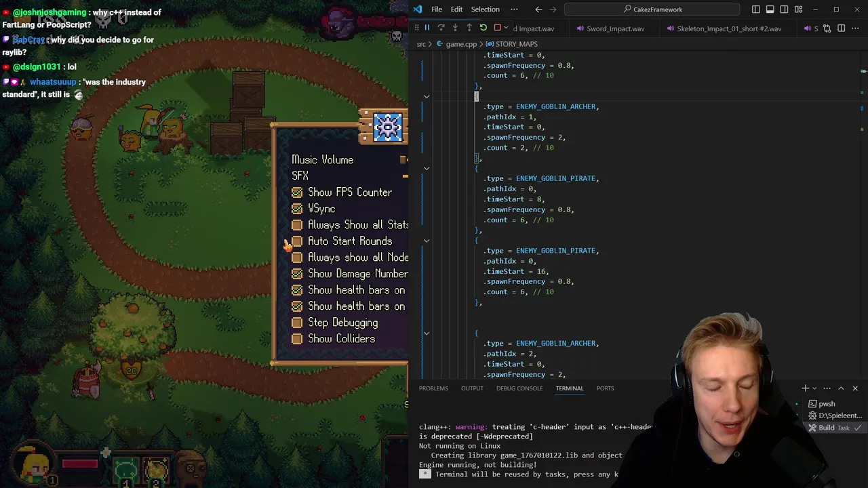Open the terminal panel more actions ellipsis
868x488 pixels.
pos(827,388)
